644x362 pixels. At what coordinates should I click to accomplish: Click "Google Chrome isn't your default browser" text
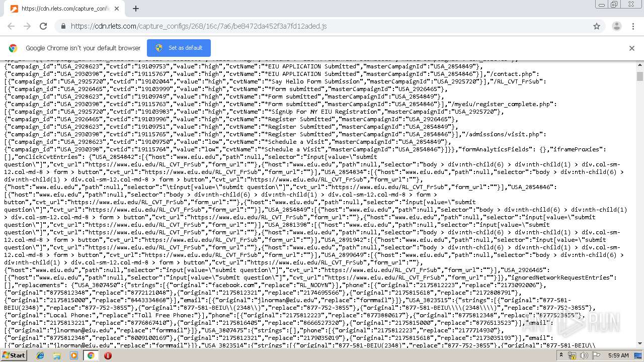(83, 48)
